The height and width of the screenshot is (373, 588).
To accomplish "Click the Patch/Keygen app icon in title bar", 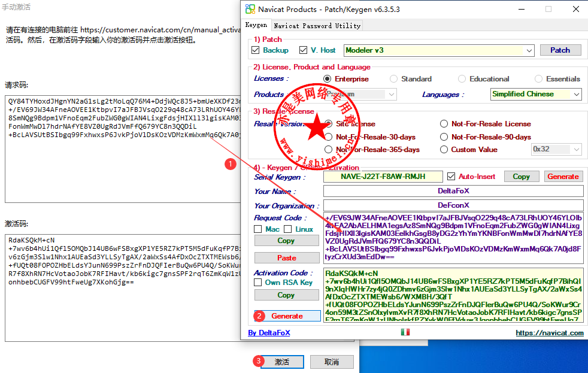I will tap(250, 9).
